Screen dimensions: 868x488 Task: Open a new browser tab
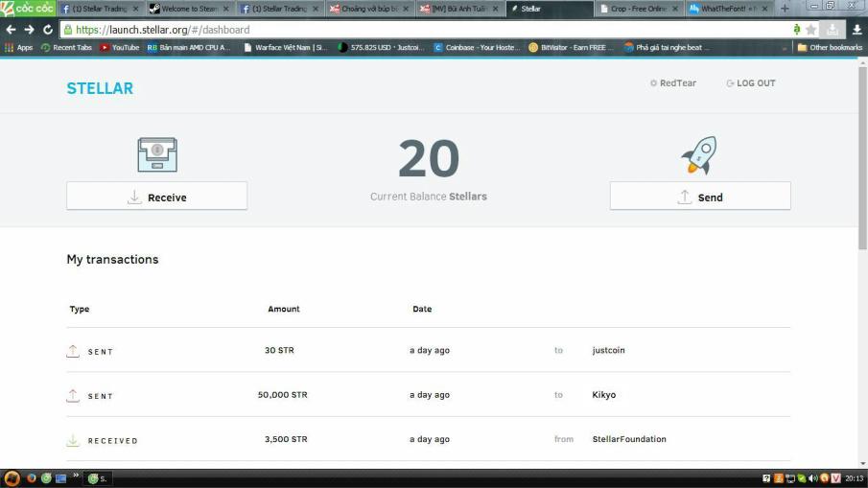click(785, 9)
